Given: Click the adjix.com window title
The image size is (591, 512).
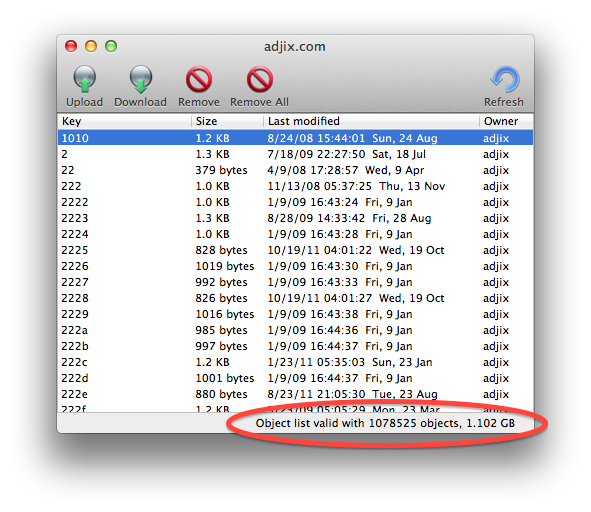Looking at the screenshot, I should coord(295,47).
